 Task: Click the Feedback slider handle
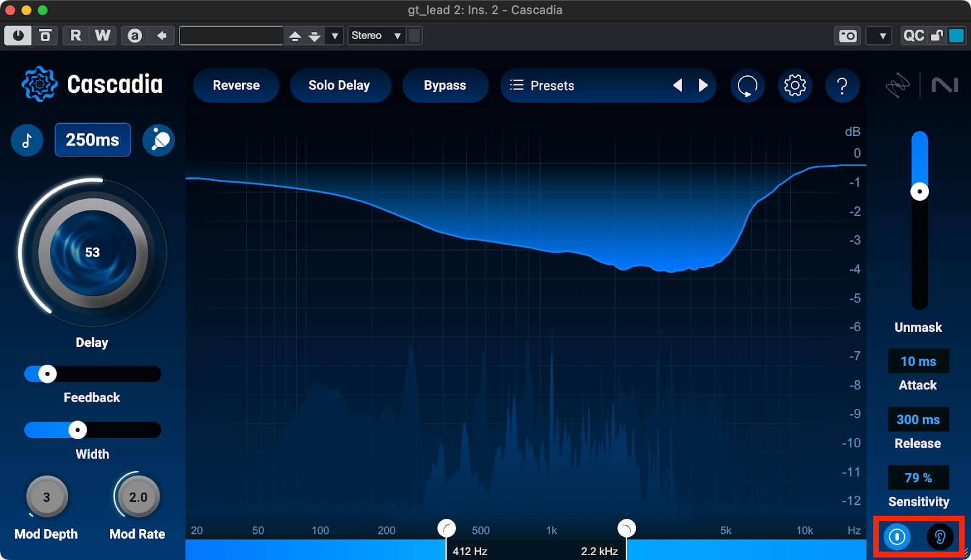(47, 374)
